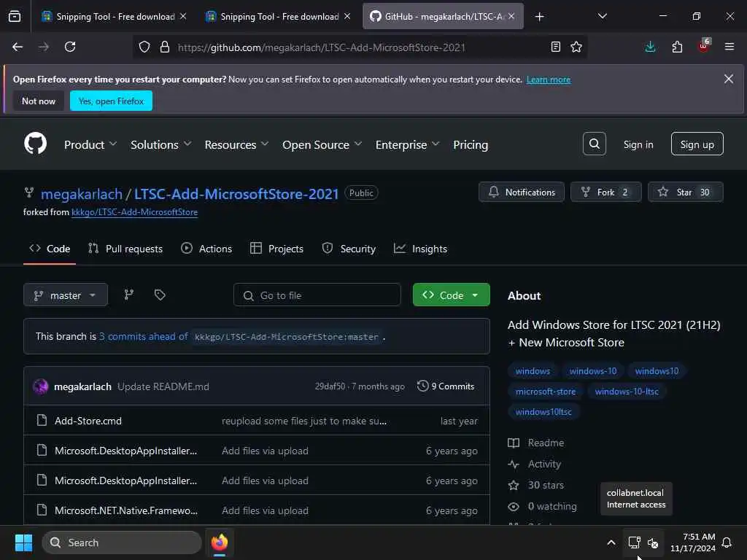The image size is (747, 560).
Task: Expand the Product menu
Action: point(90,145)
